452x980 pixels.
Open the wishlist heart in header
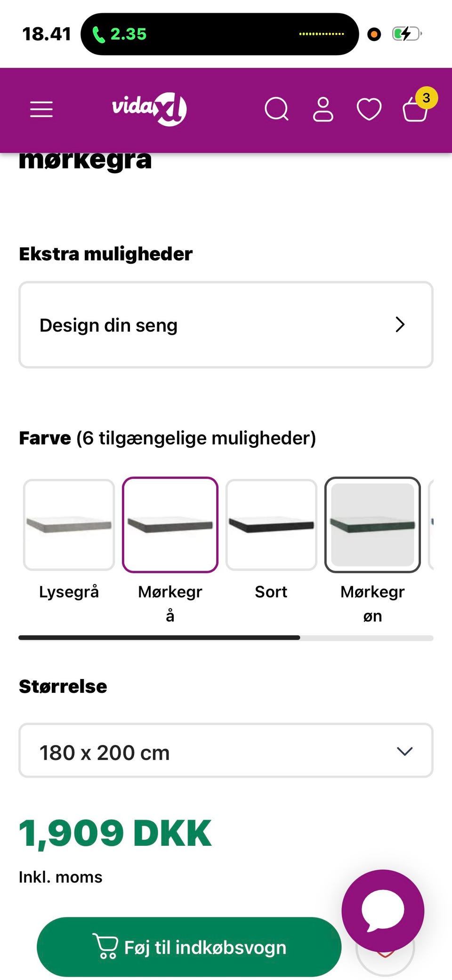(369, 109)
